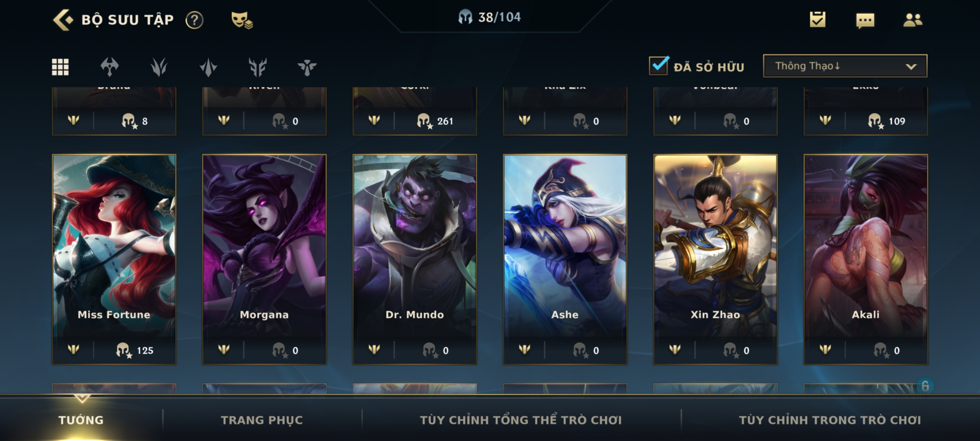Select the all-champions grid filter icon
This screenshot has height=441, width=980.
[60, 67]
